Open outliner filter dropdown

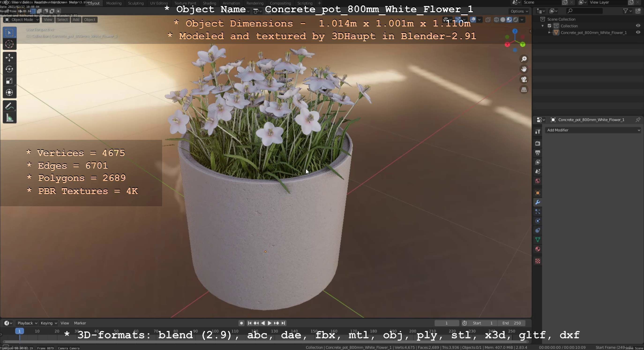click(x=627, y=11)
